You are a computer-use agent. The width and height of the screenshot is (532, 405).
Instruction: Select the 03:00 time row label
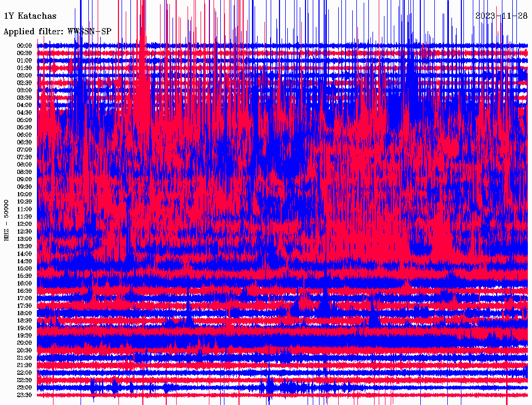24,90
